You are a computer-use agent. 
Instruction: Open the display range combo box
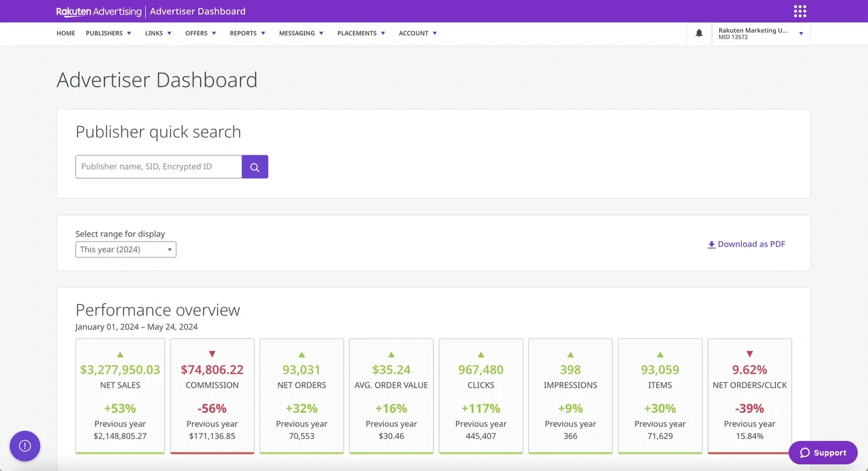(x=126, y=249)
